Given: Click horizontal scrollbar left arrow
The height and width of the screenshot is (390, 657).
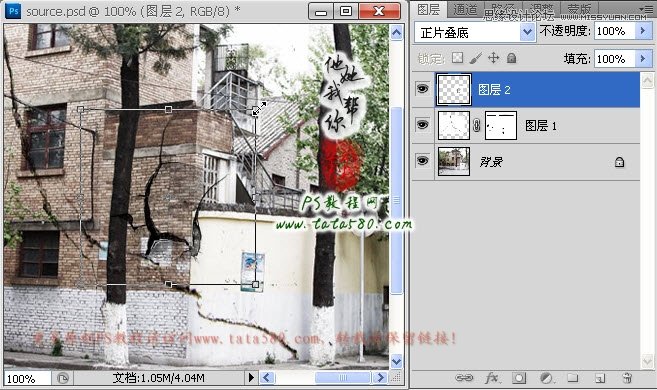Looking at the screenshot, I should [x=267, y=377].
